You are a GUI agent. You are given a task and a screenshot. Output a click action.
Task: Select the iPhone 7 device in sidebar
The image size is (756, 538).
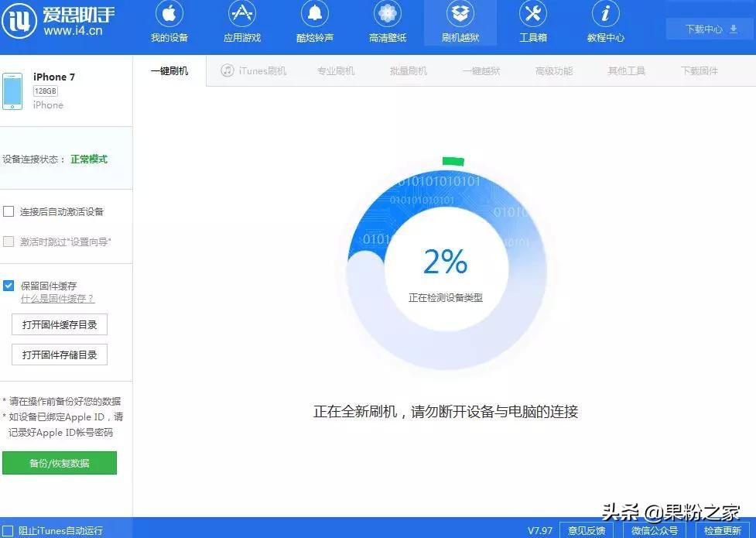click(x=54, y=89)
